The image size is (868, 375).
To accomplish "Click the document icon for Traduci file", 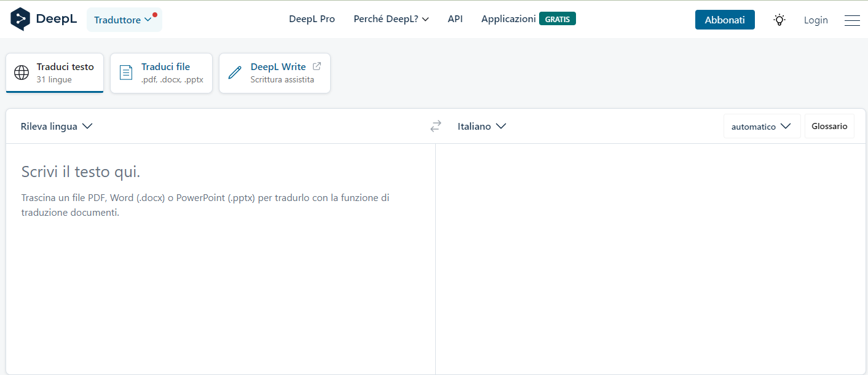I will (126, 73).
